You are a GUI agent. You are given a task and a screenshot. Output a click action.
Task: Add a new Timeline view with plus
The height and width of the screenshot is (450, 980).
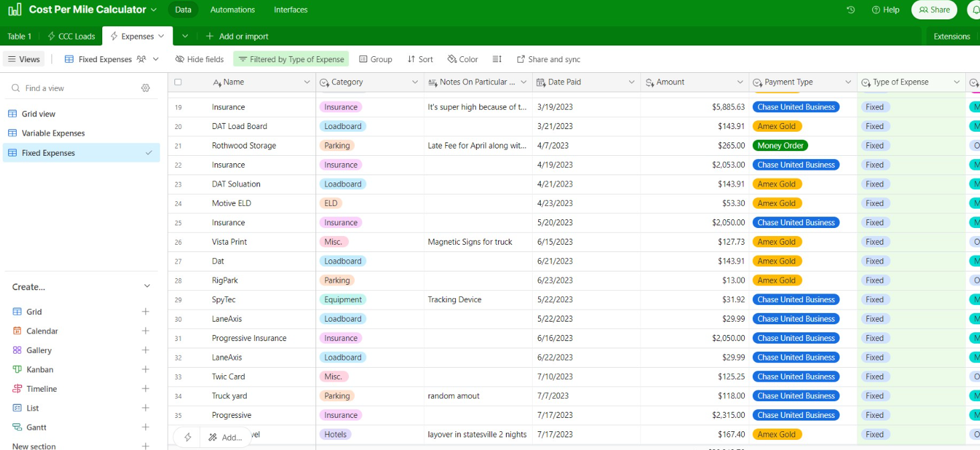pos(145,389)
